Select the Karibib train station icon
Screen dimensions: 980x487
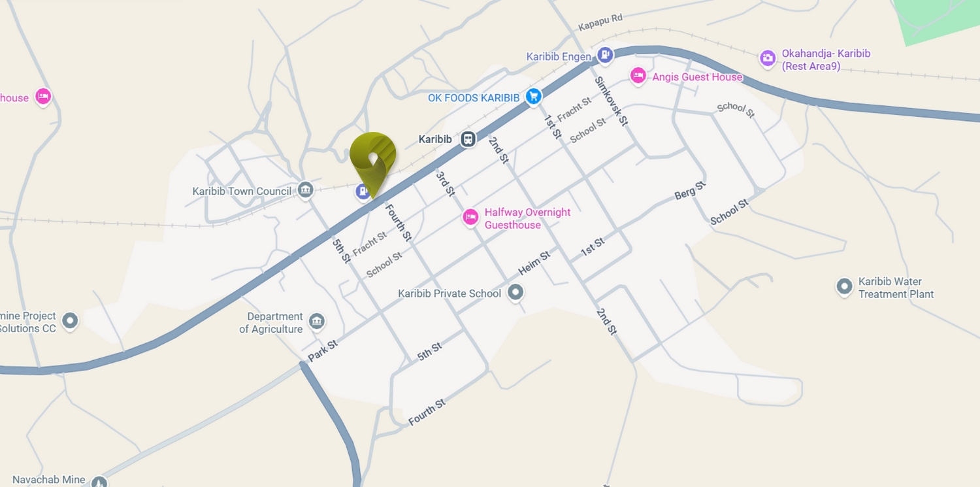468,139
